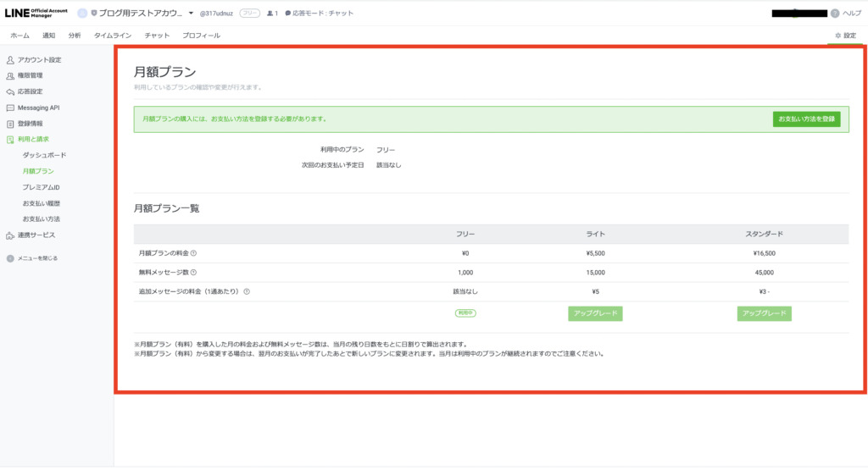Image resolution: width=868 pixels, height=470 pixels.
Task: Click the help question mark icon
Action: (835, 14)
